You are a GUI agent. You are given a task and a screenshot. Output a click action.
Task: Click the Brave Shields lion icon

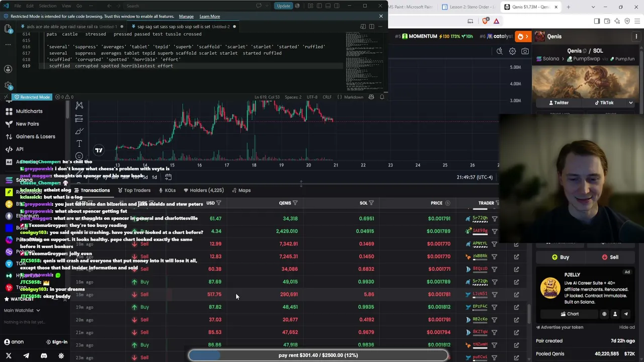coord(486,21)
